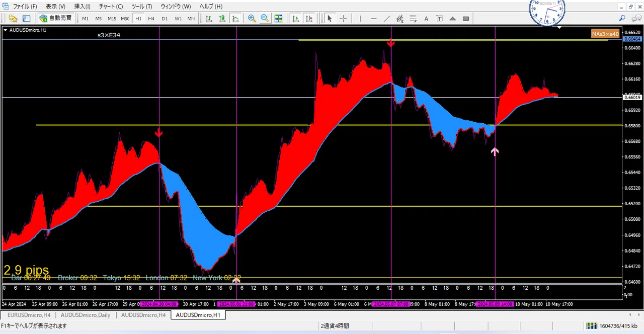Zoom out of the chart
644x334 pixels.
(265, 18)
